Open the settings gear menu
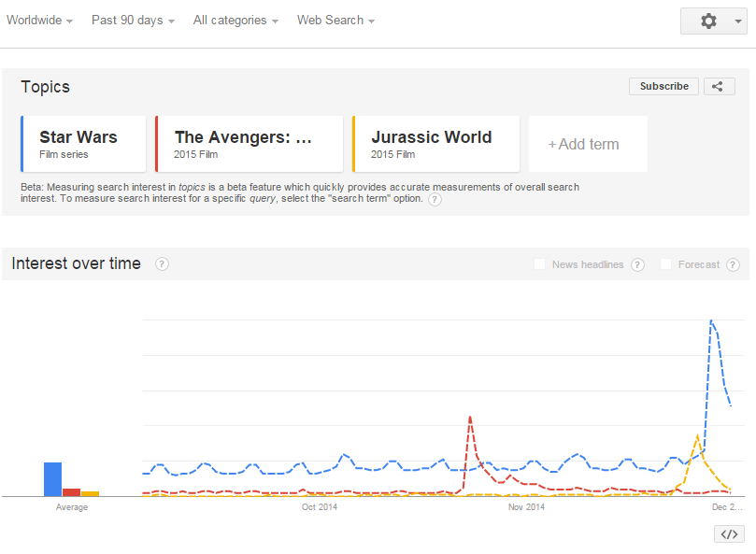The height and width of the screenshot is (554, 756). tap(708, 21)
